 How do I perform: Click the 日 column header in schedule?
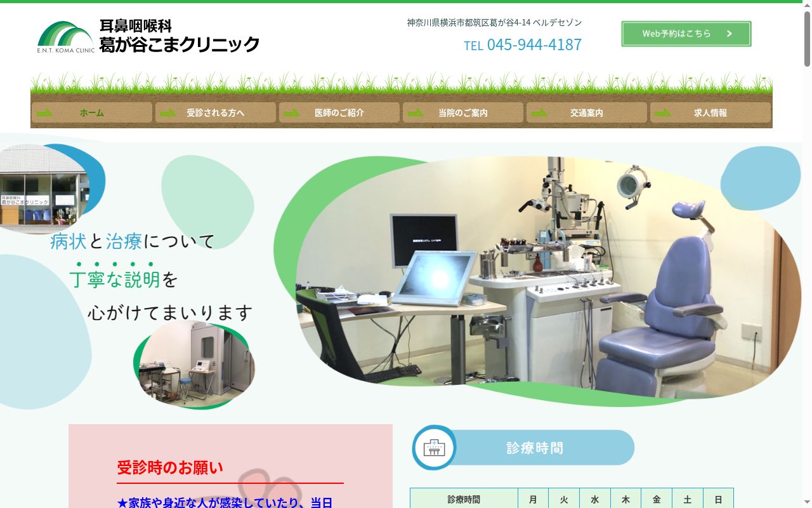coord(718,500)
